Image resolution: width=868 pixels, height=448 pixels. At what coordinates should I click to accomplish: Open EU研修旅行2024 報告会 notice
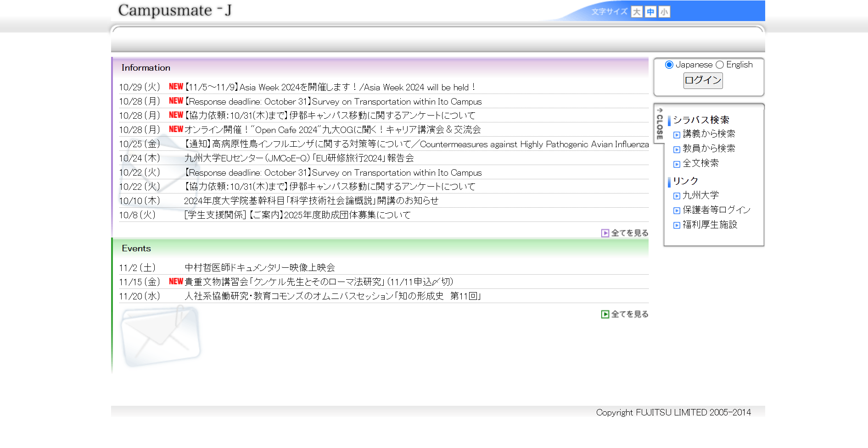pos(299,158)
